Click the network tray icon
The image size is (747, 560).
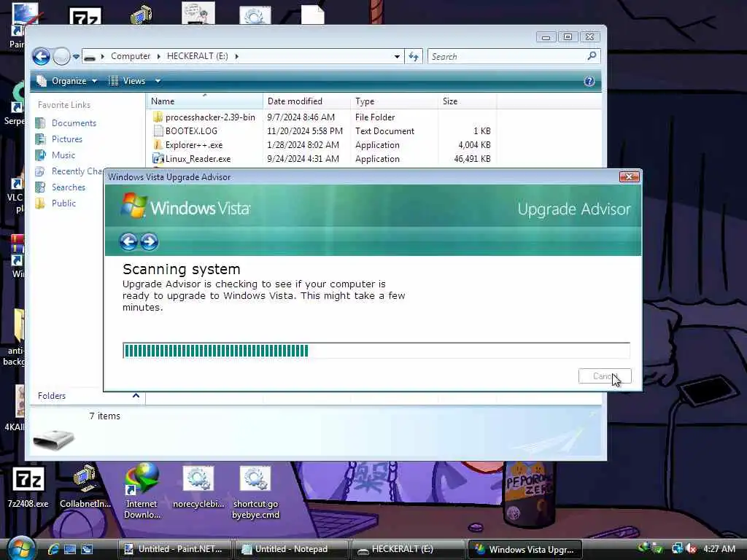[677, 548]
